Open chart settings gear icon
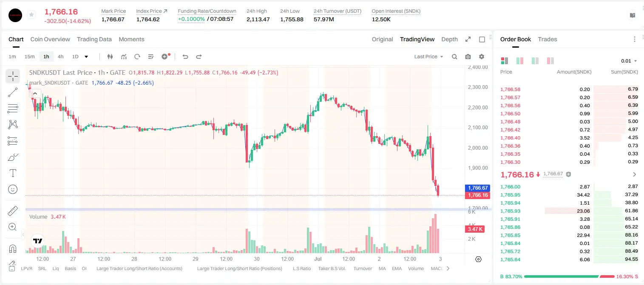 click(x=482, y=57)
